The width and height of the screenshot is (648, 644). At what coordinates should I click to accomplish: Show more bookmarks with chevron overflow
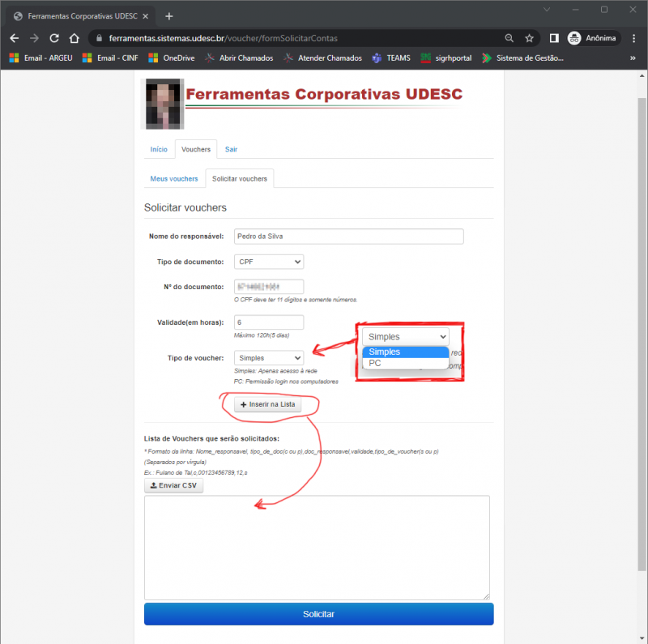coord(633,58)
